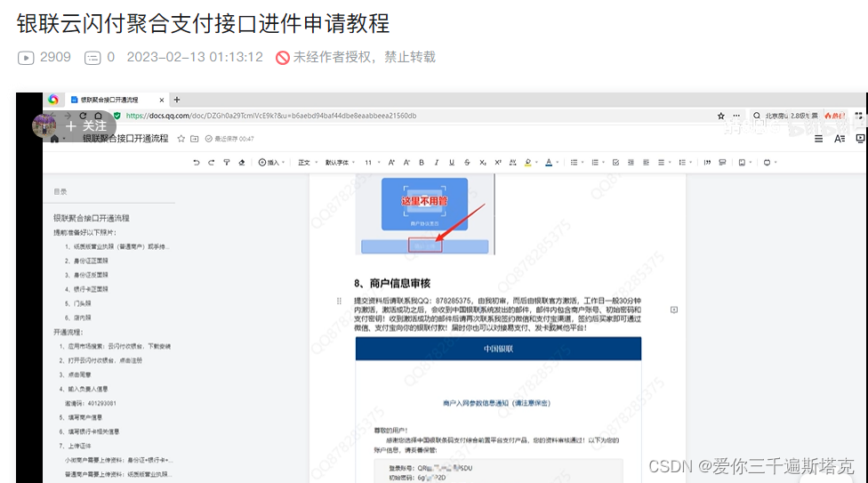Click the clear formatting eraser icon

point(241,162)
